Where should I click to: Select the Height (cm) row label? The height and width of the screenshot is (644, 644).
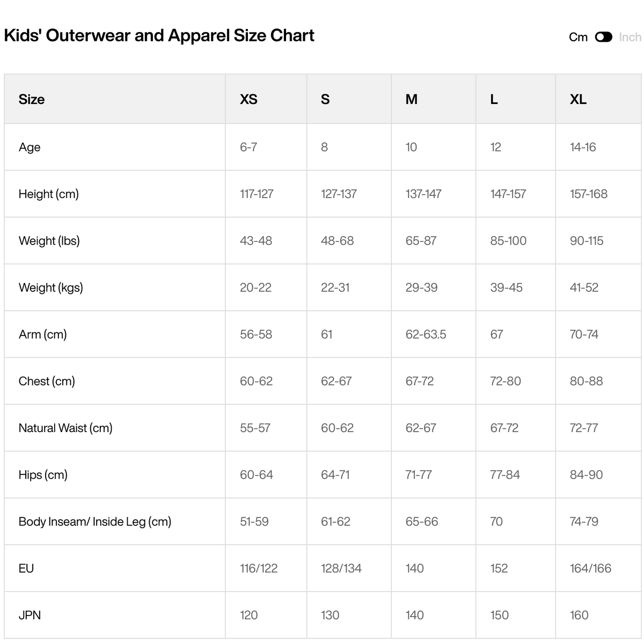click(x=49, y=194)
